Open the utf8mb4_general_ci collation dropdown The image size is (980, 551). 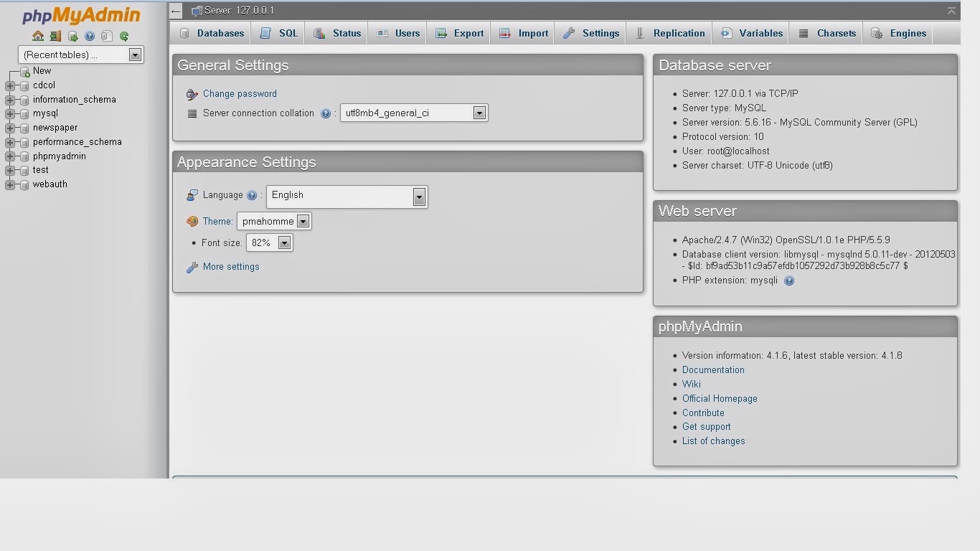[414, 113]
